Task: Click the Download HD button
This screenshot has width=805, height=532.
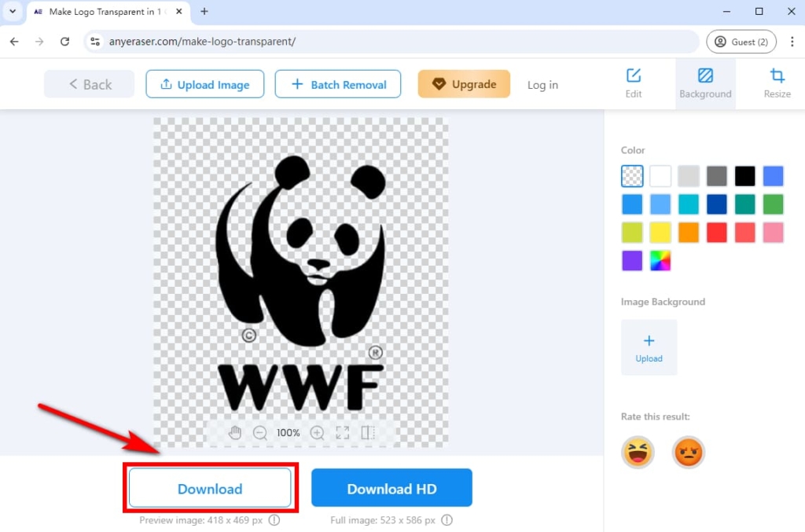Action: (x=391, y=487)
